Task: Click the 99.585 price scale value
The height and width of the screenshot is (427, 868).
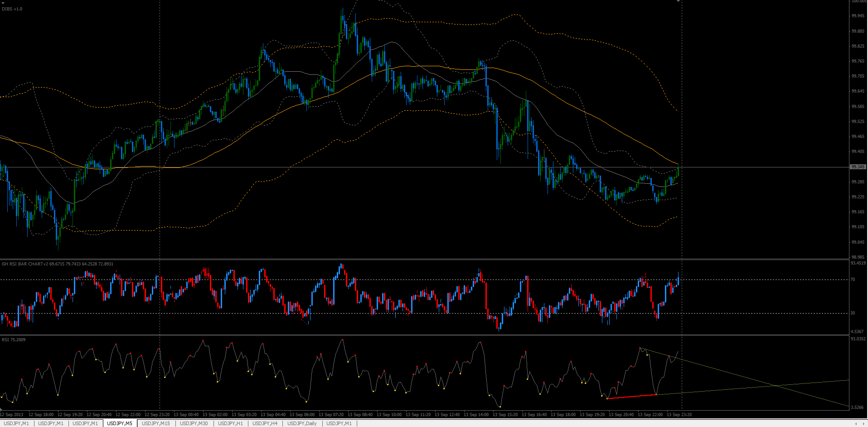Action: click(858, 107)
